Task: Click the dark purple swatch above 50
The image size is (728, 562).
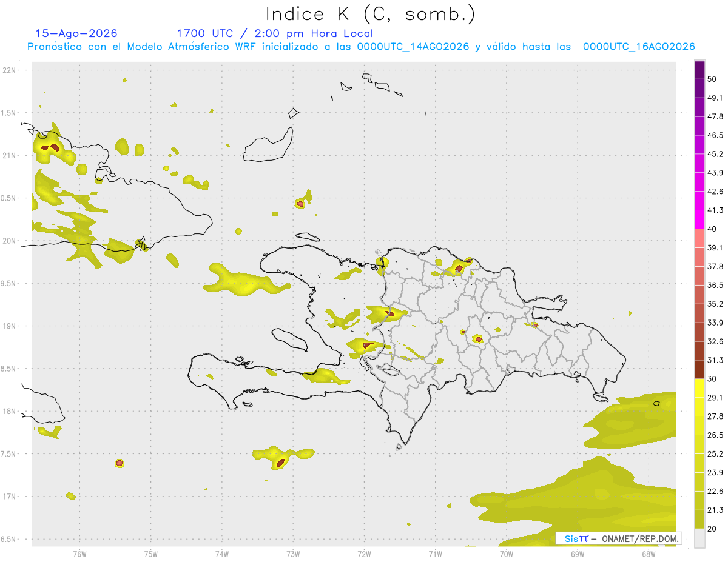Action: tap(700, 70)
